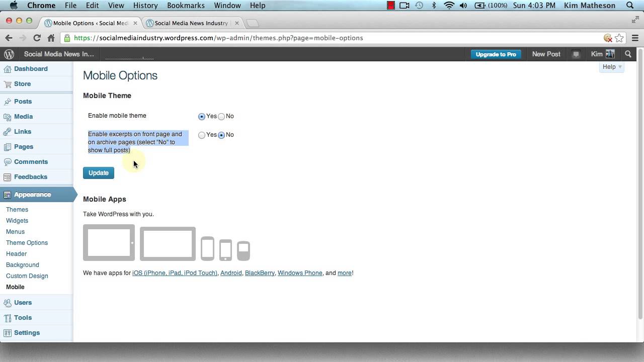
Task: Click the Wi-Fi icon in menu bar
Action: tap(449, 6)
